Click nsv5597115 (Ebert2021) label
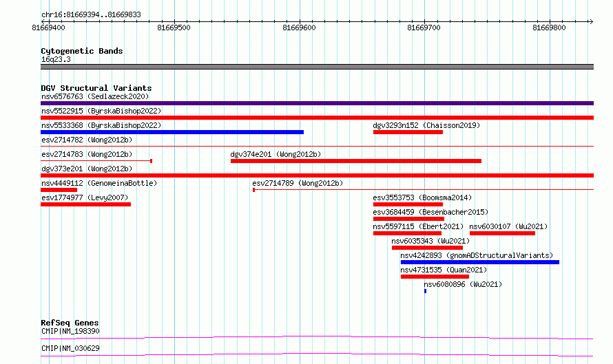The image size is (613, 364). tap(418, 226)
